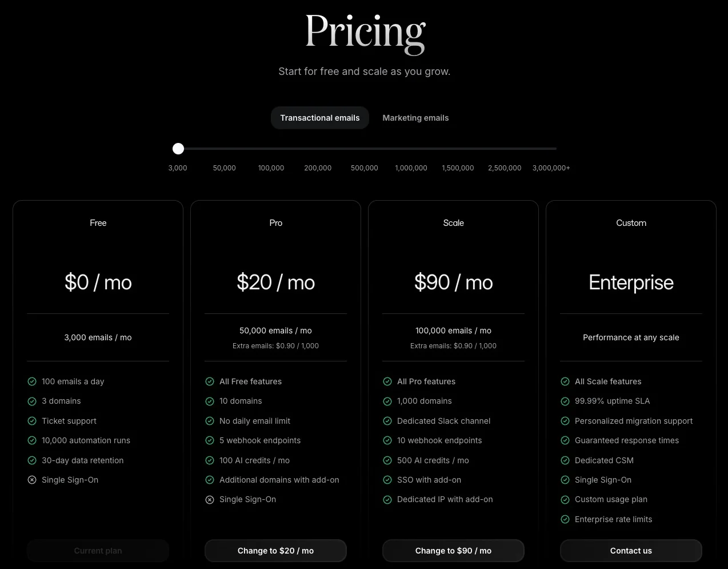Click the checkmark icon beside 10,000 automation runs
Screen dimensions: 728x569
click(x=32, y=440)
